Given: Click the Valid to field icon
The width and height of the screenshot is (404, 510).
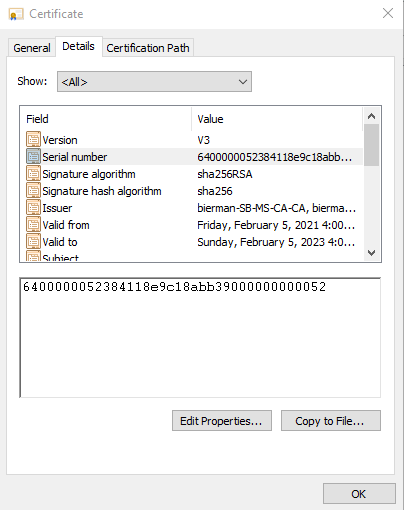Looking at the screenshot, I should pyautogui.click(x=33, y=242).
